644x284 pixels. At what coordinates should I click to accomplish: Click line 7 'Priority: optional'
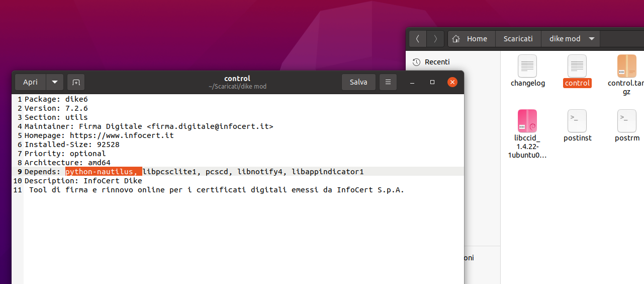[x=65, y=154]
